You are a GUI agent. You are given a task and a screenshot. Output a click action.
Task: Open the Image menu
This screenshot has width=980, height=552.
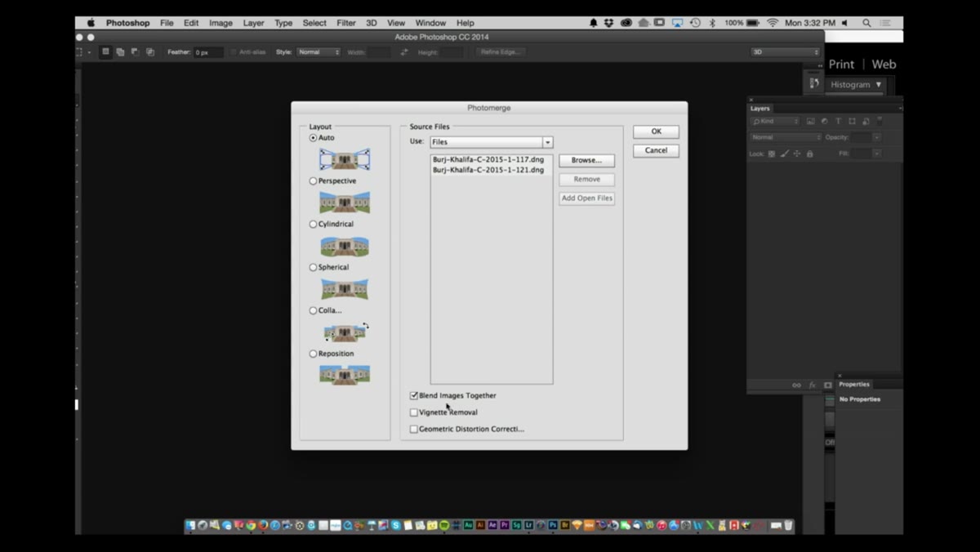point(220,23)
